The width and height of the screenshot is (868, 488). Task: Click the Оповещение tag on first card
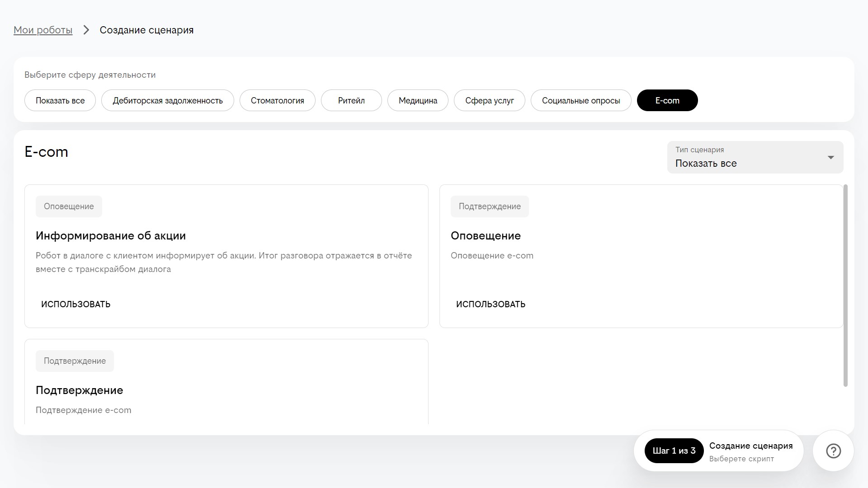pos(69,206)
